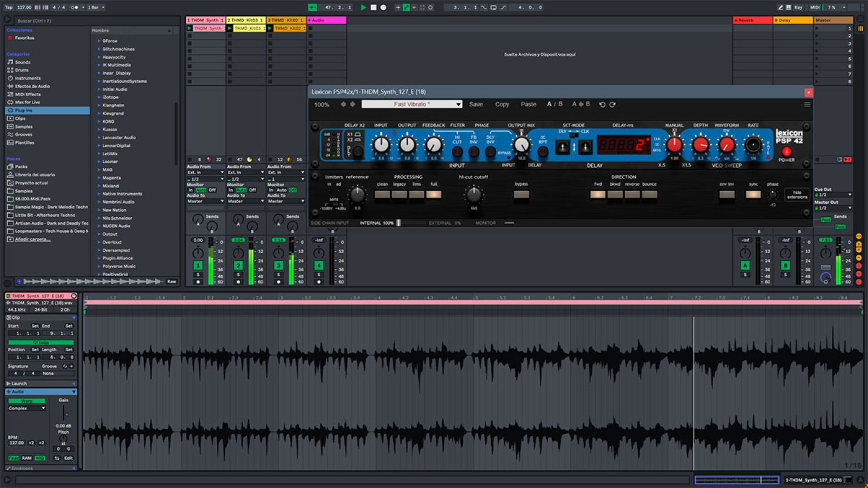
Task: Toggle track 1 activator button
Action: 198,265
